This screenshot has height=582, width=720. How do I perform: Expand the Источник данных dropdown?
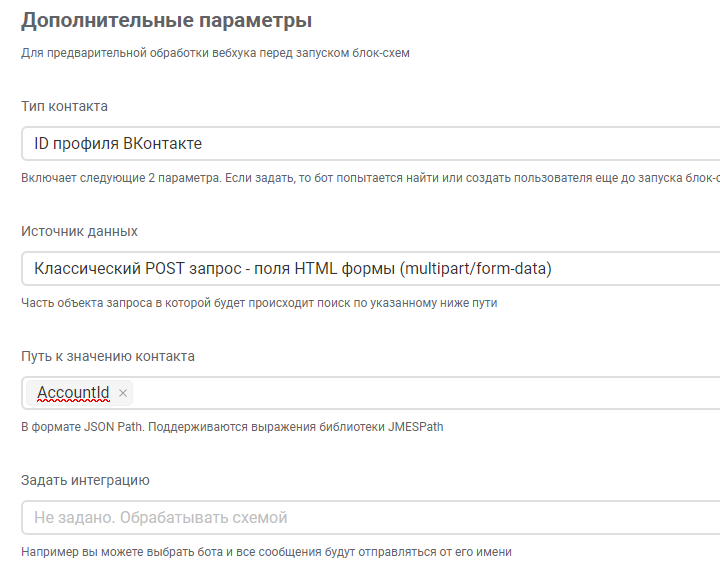371,269
